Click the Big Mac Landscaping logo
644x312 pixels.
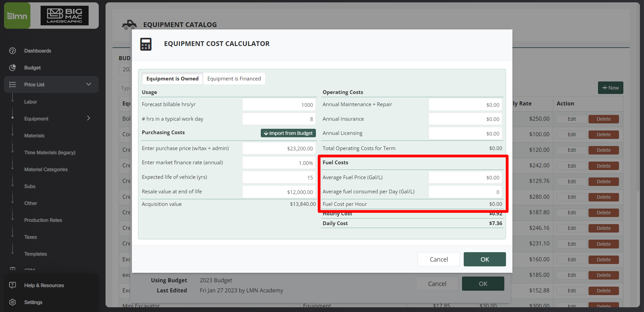pyautogui.click(x=65, y=16)
